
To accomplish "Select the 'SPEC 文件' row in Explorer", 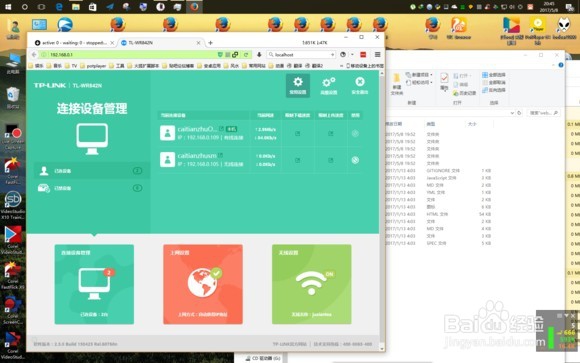I will click(438, 243).
